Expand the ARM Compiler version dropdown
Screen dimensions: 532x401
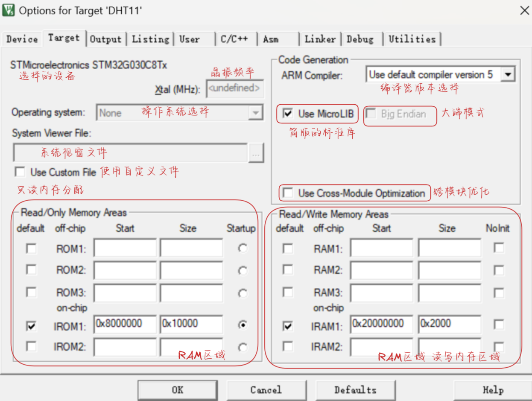(x=507, y=75)
